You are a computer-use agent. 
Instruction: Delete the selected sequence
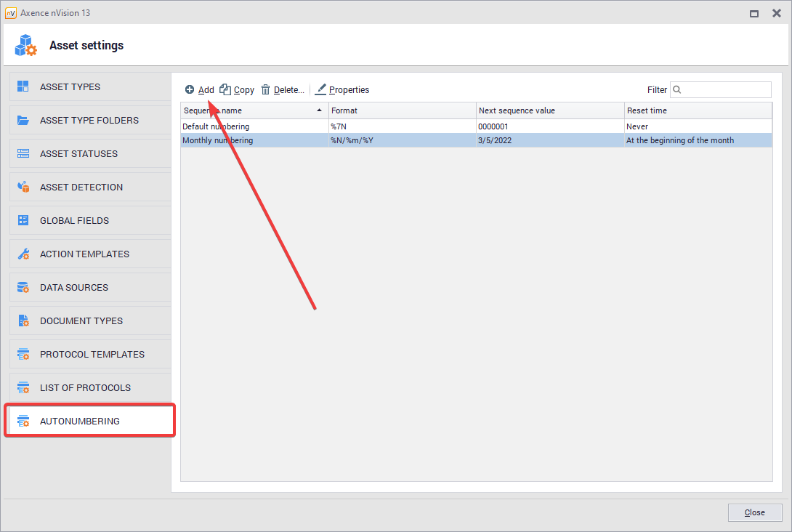click(283, 90)
